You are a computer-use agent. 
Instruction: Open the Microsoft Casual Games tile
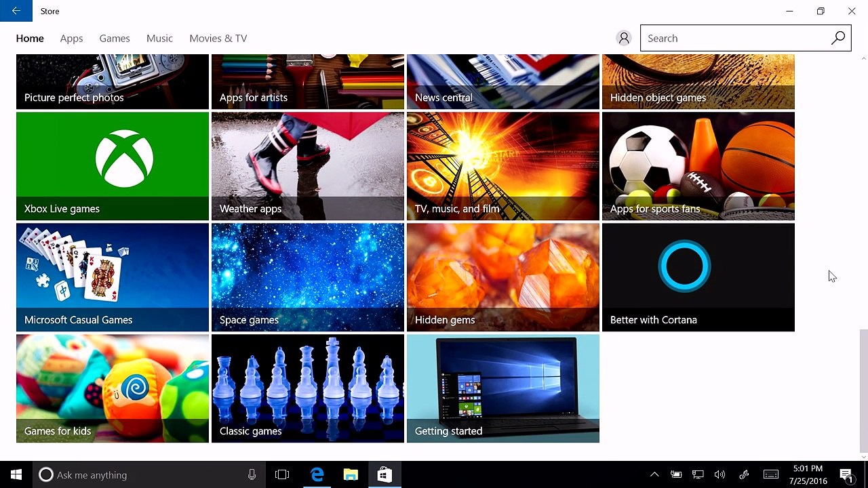[x=113, y=277]
